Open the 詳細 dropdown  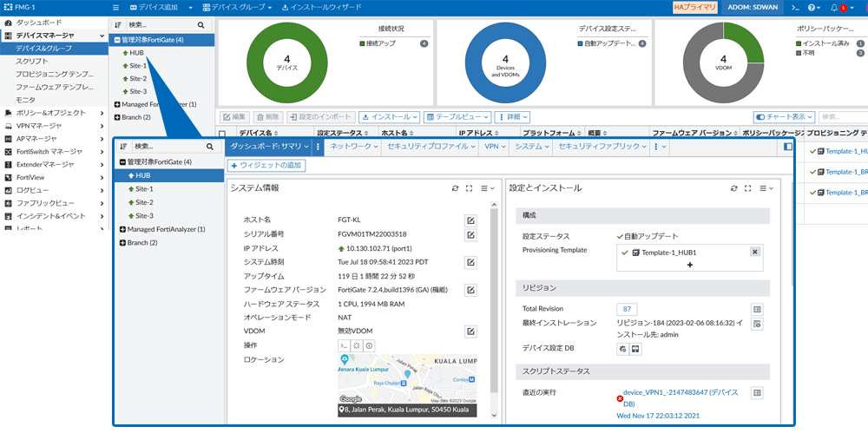(512, 117)
